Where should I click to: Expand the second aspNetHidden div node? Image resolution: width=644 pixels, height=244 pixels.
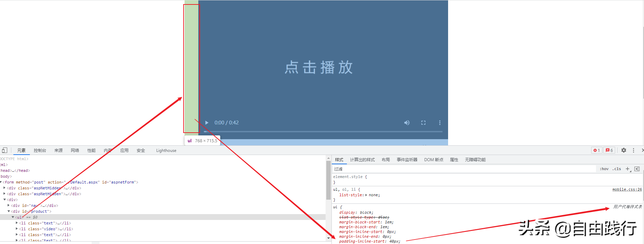(4, 194)
